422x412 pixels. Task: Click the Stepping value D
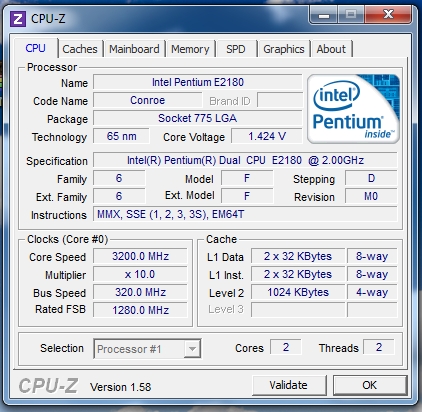click(371, 178)
